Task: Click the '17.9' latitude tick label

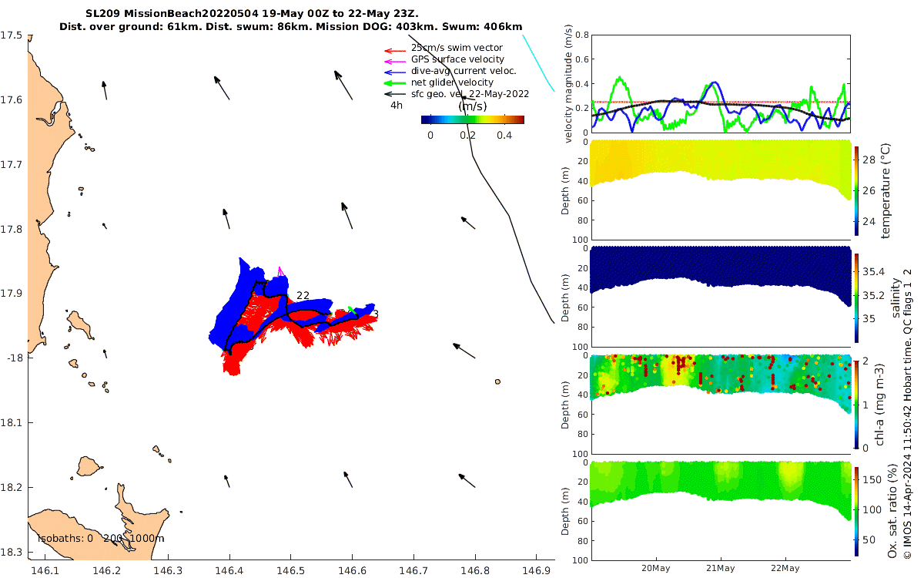Action: tap(12, 294)
